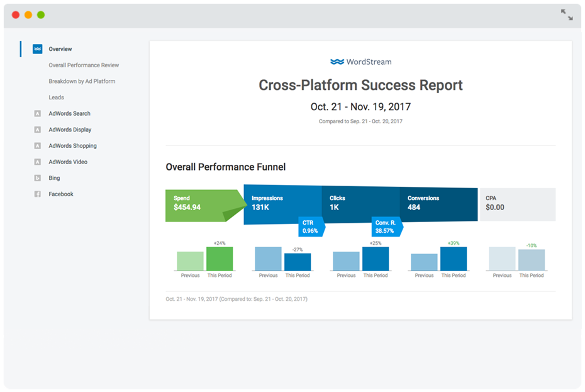Image resolution: width=585 pixels, height=392 pixels.
Task: Click the WordStream Overview sidebar icon
Action: [x=37, y=49]
